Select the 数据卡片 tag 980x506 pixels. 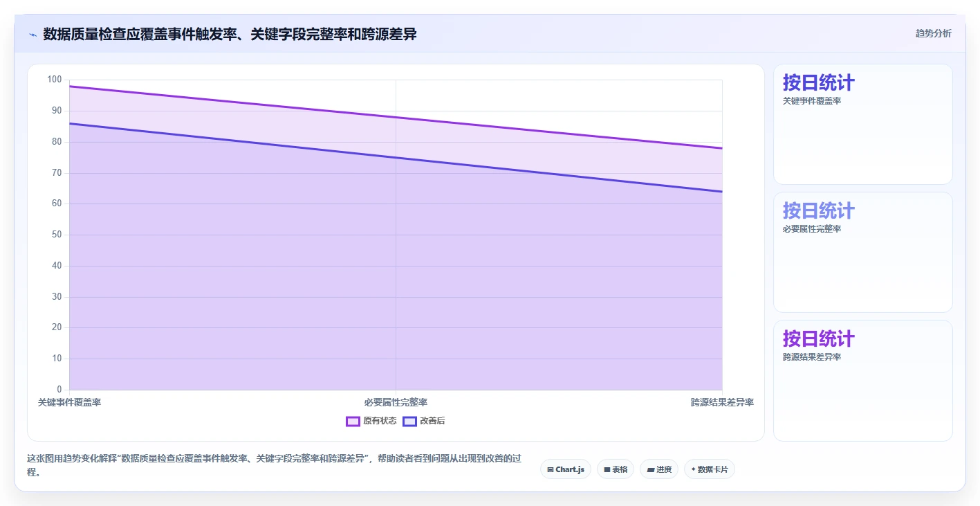pyautogui.click(x=710, y=469)
